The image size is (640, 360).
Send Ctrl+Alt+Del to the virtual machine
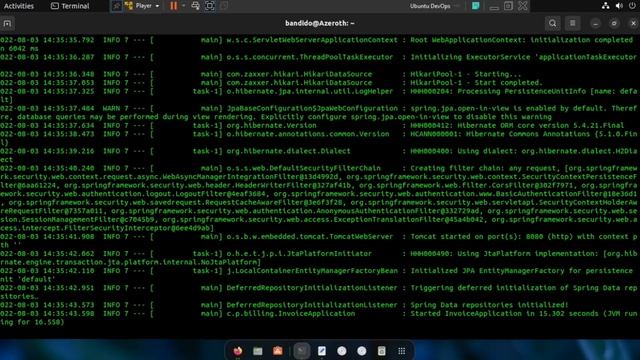(x=195, y=6)
